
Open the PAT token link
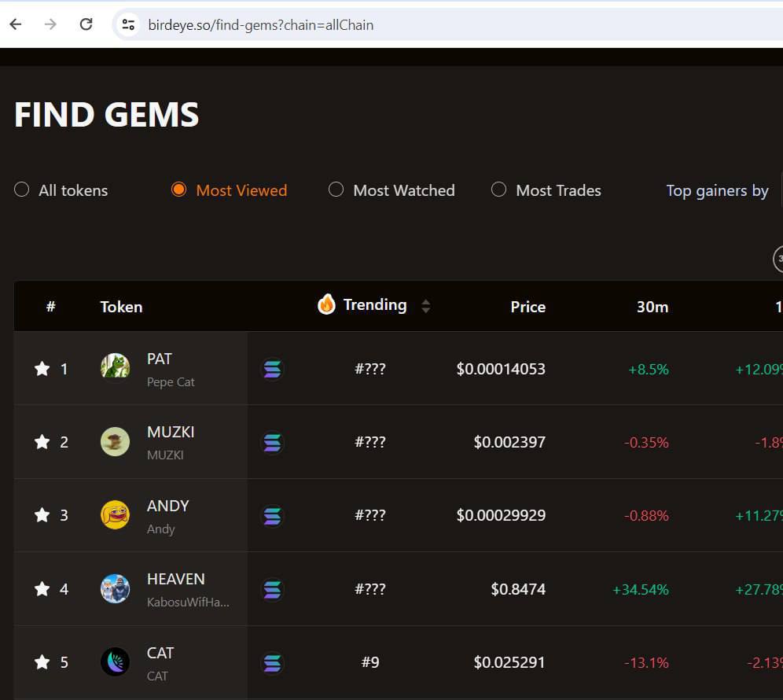(160, 359)
